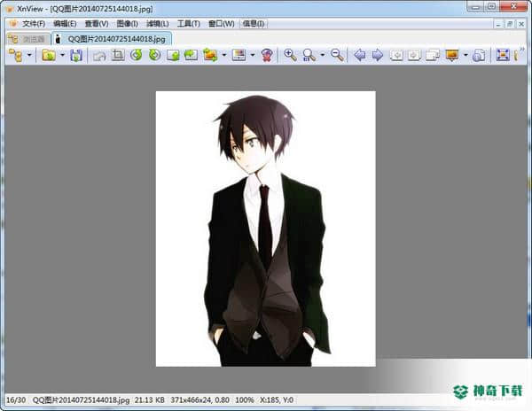
Task: Click the picture icon right of the rotate arrows
Action: (x=173, y=55)
